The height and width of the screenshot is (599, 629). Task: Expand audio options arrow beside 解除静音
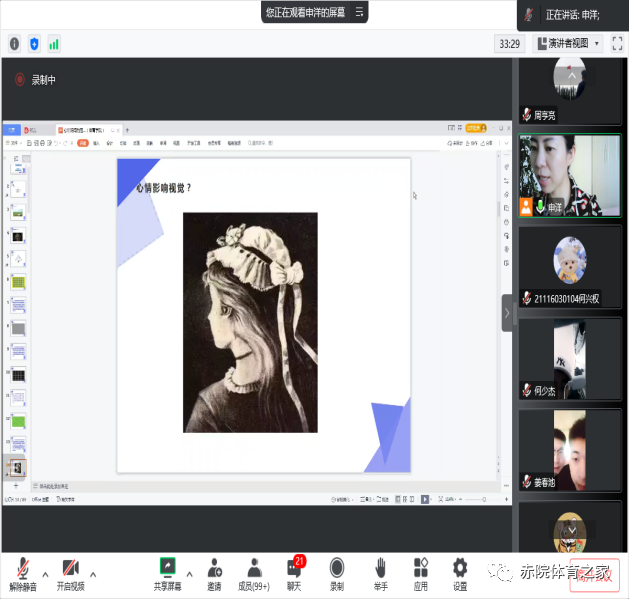pyautogui.click(x=45, y=574)
